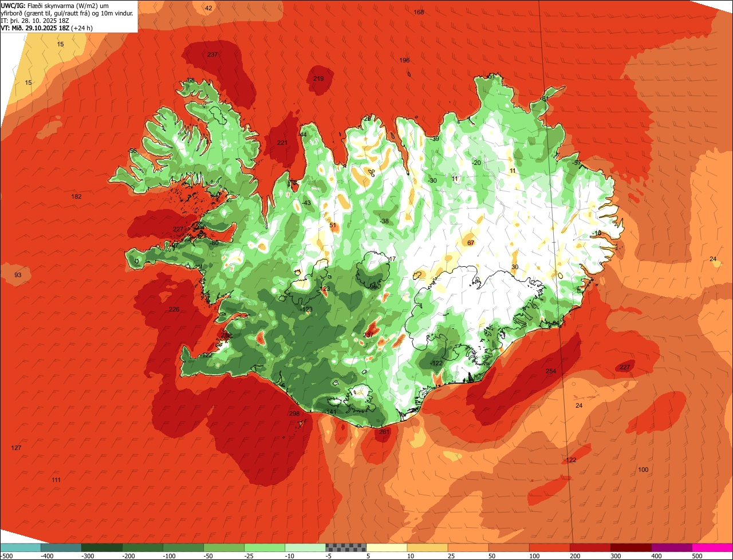Click the '-43' value in northwest Iceland
Viewport: 733px width, 560px height.
pos(306,203)
